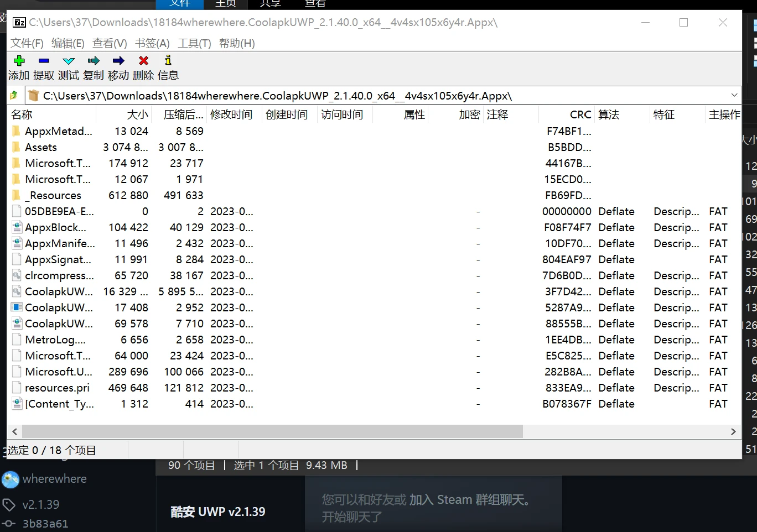This screenshot has height=532, width=757.
Task: Click the wherewhere username link
Action: pyautogui.click(x=55, y=479)
